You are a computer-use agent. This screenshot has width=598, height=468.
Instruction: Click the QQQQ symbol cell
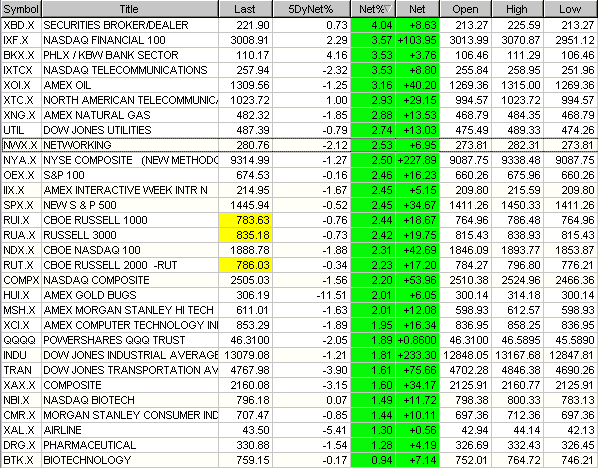21,340
